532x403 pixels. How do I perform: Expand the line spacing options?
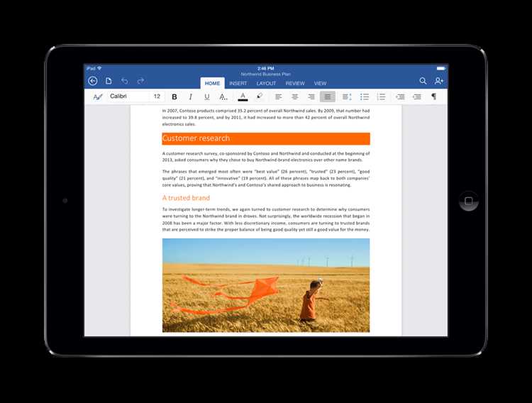coord(346,96)
